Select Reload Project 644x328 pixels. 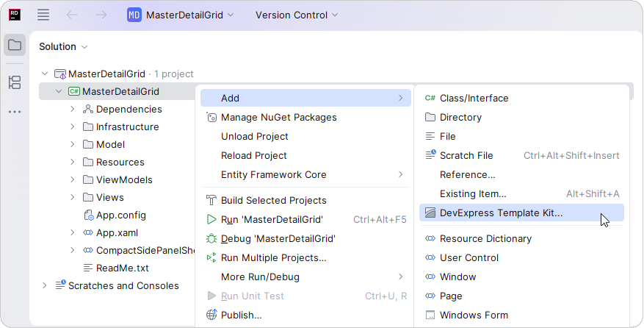(305, 156)
